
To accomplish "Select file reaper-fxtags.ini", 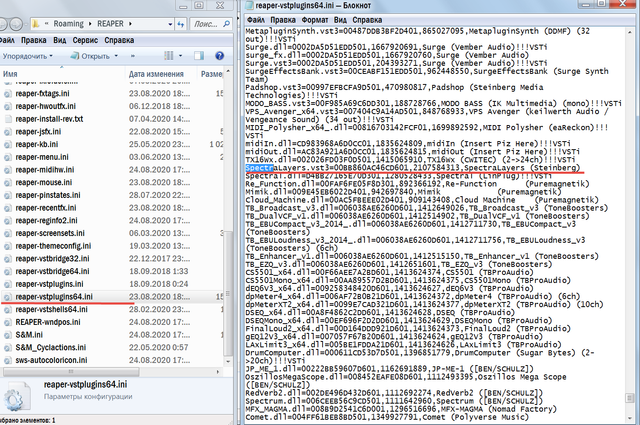I will (x=42, y=93).
